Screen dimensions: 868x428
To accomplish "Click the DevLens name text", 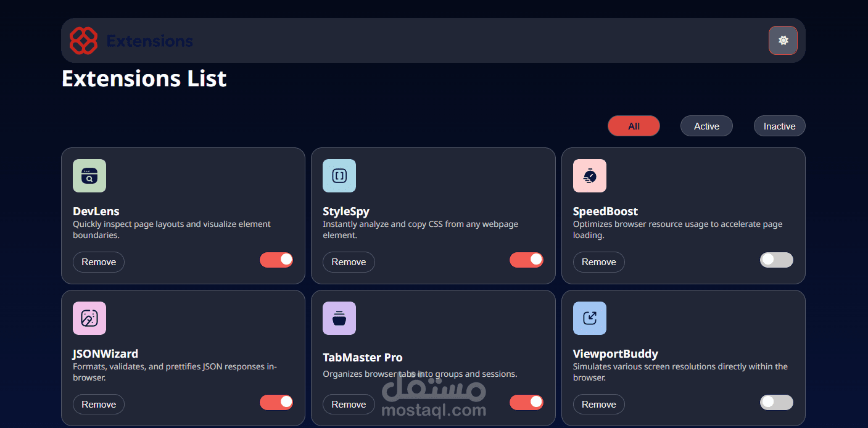I will pos(96,212).
